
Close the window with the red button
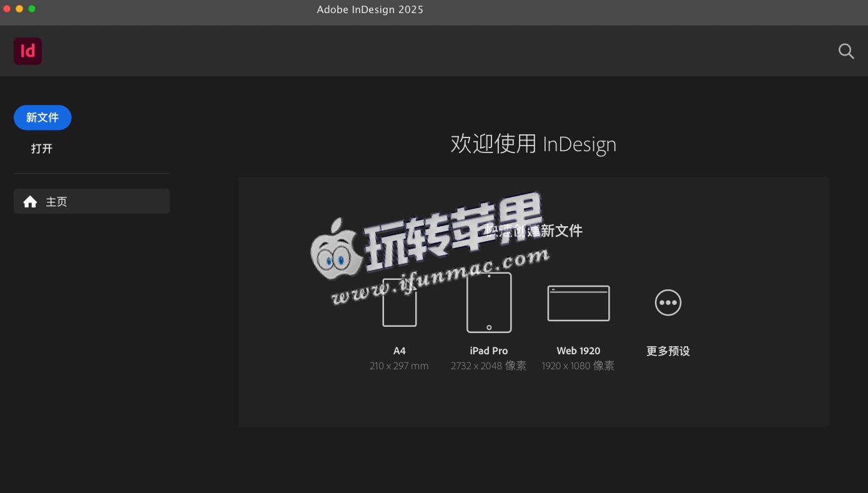7,9
